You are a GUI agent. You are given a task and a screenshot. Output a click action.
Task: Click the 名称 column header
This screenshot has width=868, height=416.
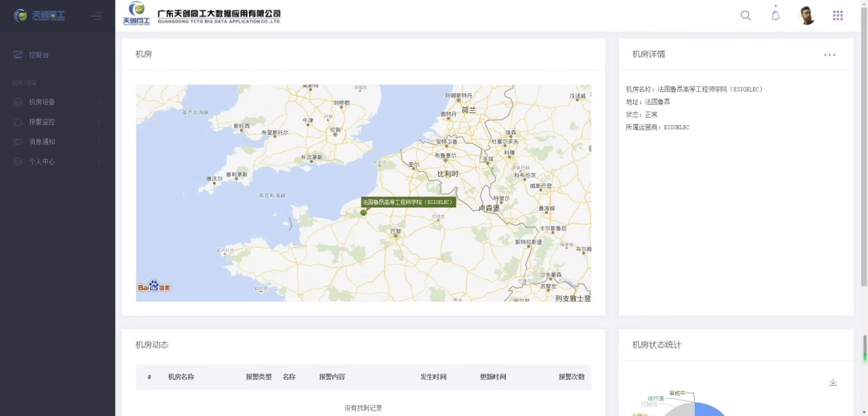coord(289,377)
